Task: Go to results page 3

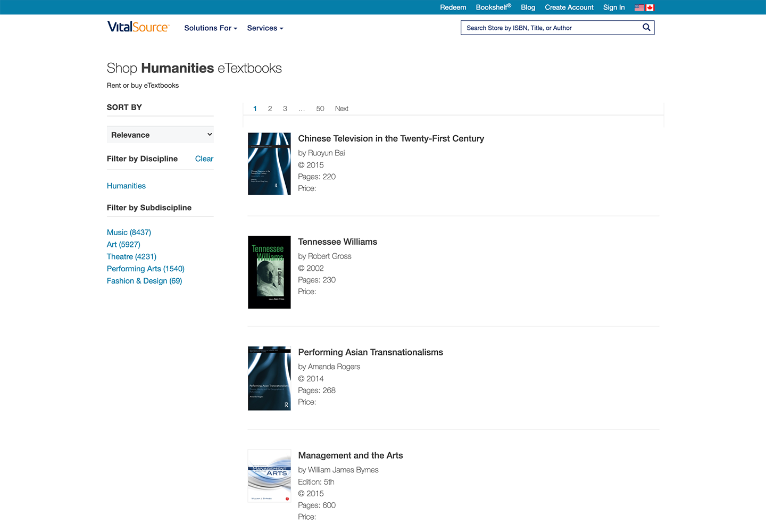Action: 285,109
